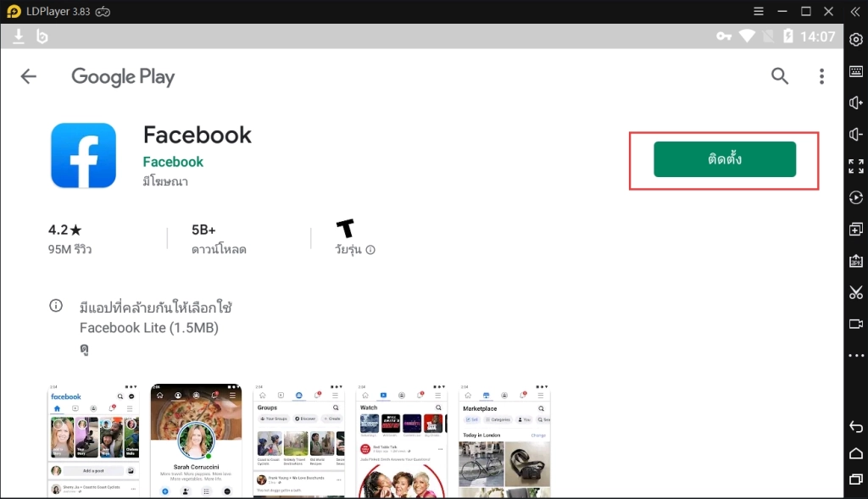The height and width of the screenshot is (499, 868).
Task: Click the Facebook Lite (1.5MB) text
Action: pyautogui.click(x=149, y=328)
